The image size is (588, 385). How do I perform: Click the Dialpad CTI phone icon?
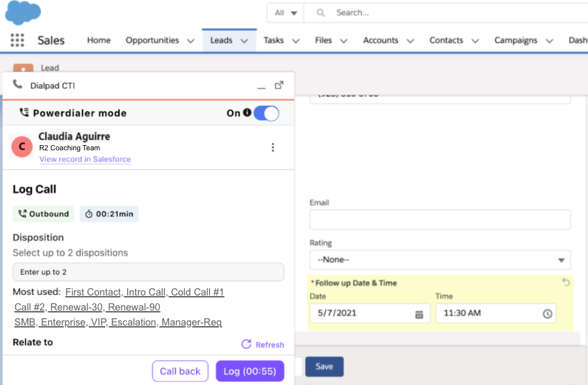18,84
